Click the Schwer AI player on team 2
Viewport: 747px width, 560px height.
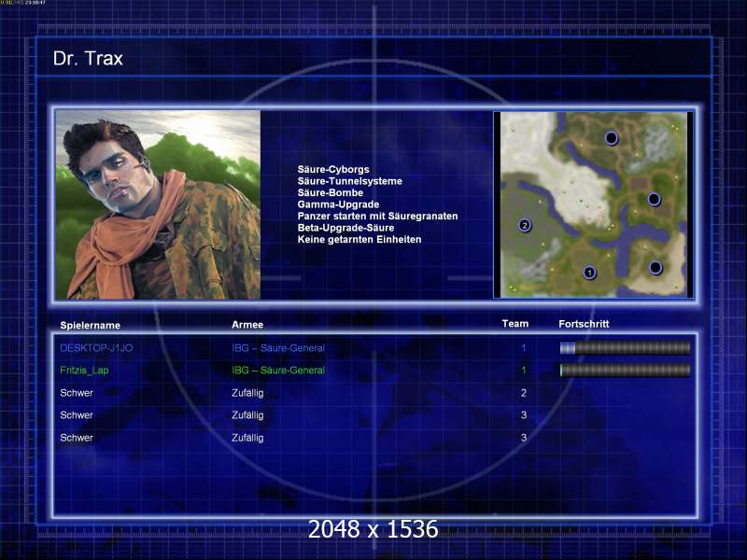[x=77, y=393]
